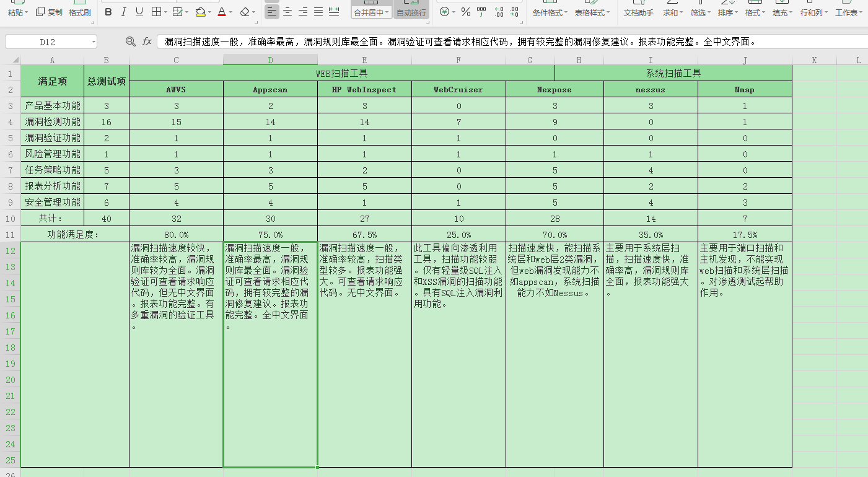Click the eraser clear icon
The height and width of the screenshot is (477, 868).
(x=244, y=12)
